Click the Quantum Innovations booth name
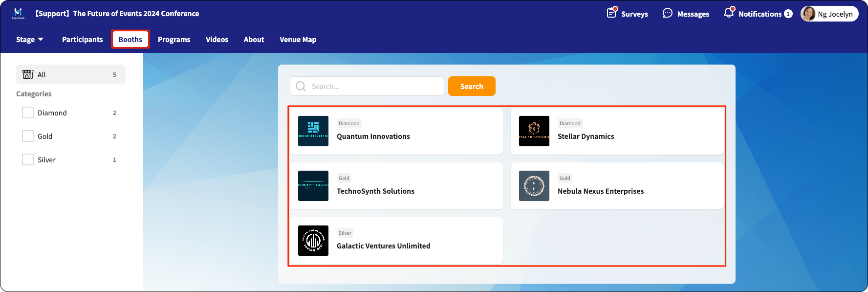Viewport: 868px width, 292px height. pos(373,136)
